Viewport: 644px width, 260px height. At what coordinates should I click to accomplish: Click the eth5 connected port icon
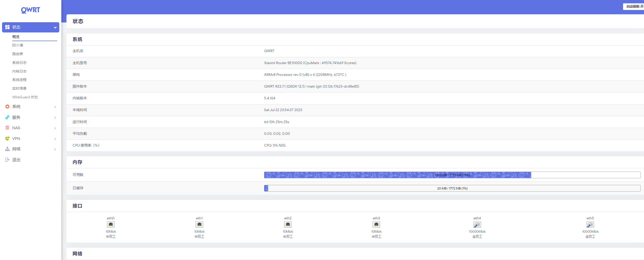(x=590, y=224)
